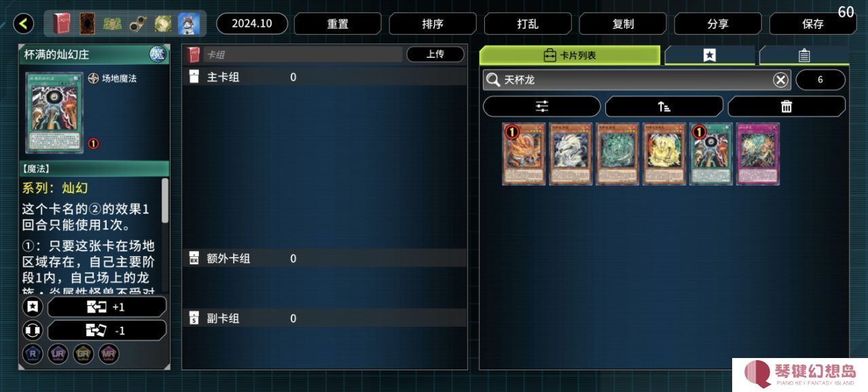Screen dimensions: 868x392
Task: Toggle the MR rarity badge
Action: coord(109,353)
